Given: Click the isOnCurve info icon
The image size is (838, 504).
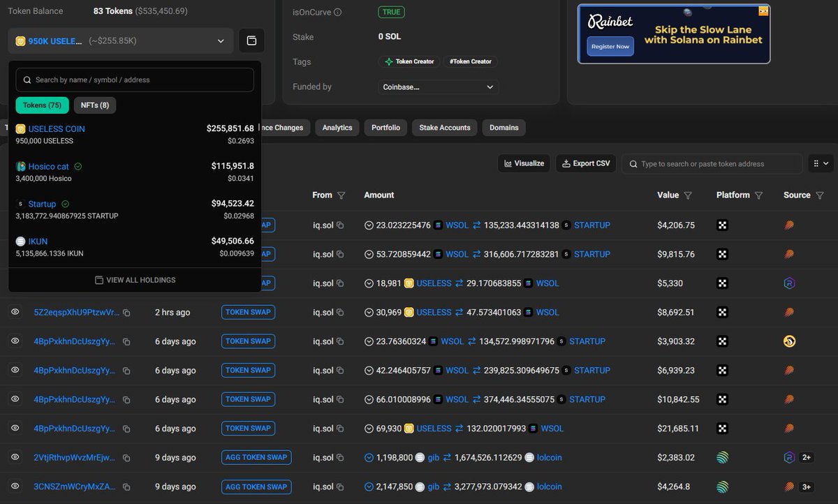Looking at the screenshot, I should (338, 13).
